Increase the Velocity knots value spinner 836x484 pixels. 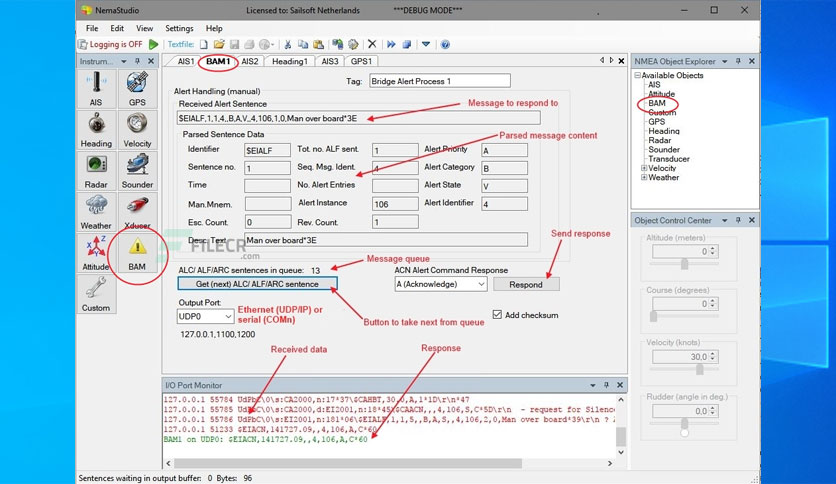coord(713,354)
